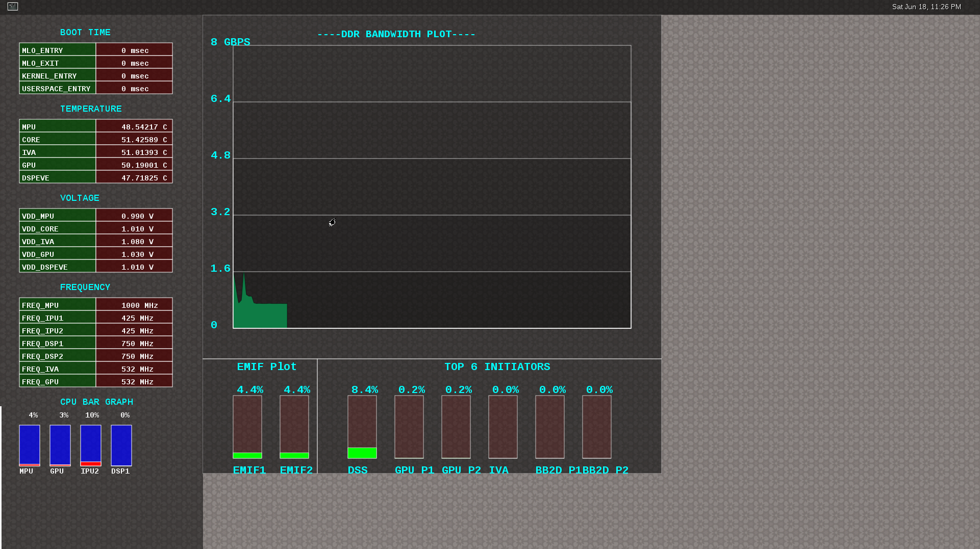This screenshot has height=549, width=980.
Task: Click the 6.4 axis label
Action: [220, 98]
